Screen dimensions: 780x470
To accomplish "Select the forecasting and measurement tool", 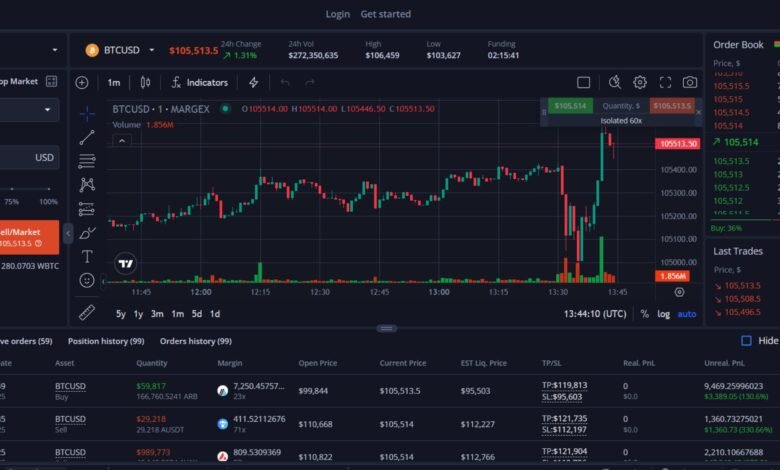I will 87,209.
